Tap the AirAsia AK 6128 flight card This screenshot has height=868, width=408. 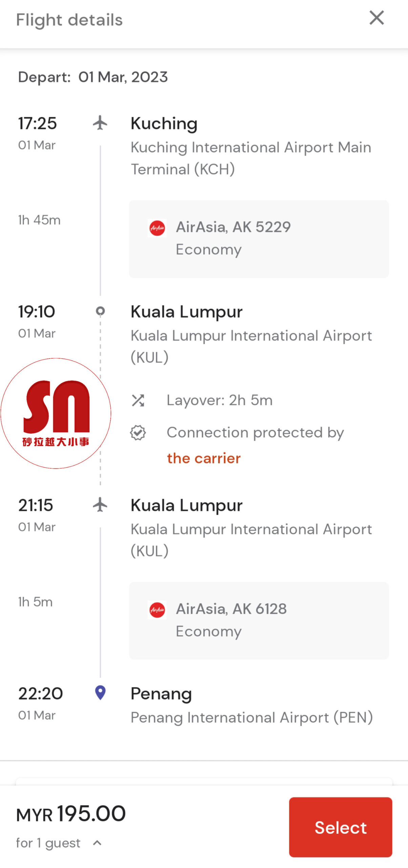[x=259, y=620]
